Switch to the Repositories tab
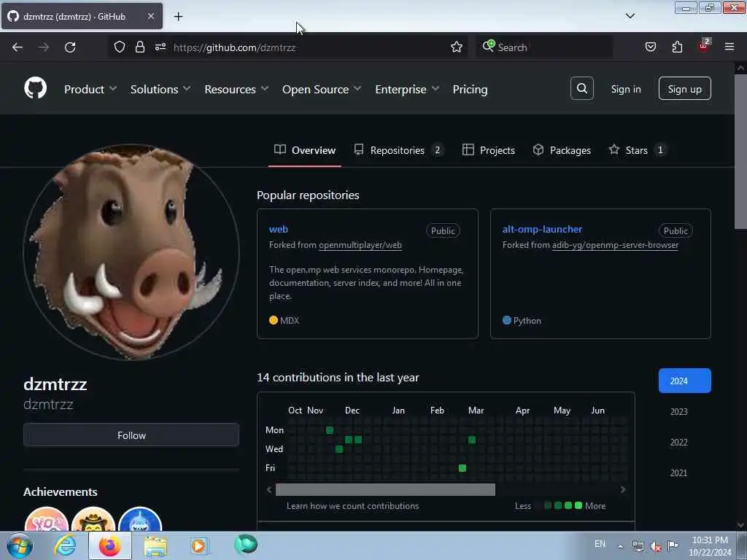Image resolution: width=747 pixels, height=560 pixels. [x=399, y=150]
